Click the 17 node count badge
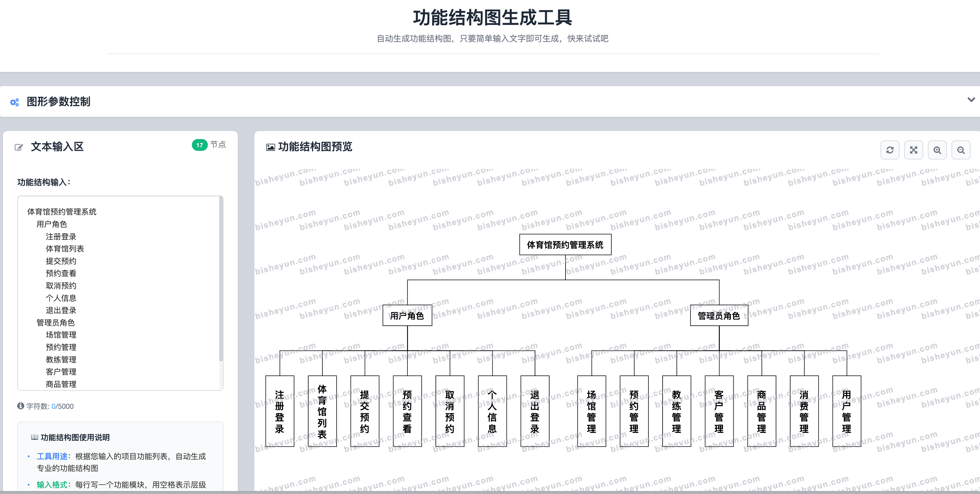980x494 pixels. coord(199,145)
